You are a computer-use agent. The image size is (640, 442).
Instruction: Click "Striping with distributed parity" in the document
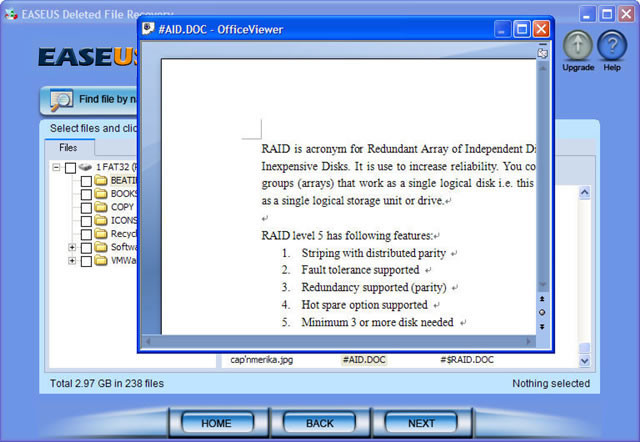tap(373, 253)
